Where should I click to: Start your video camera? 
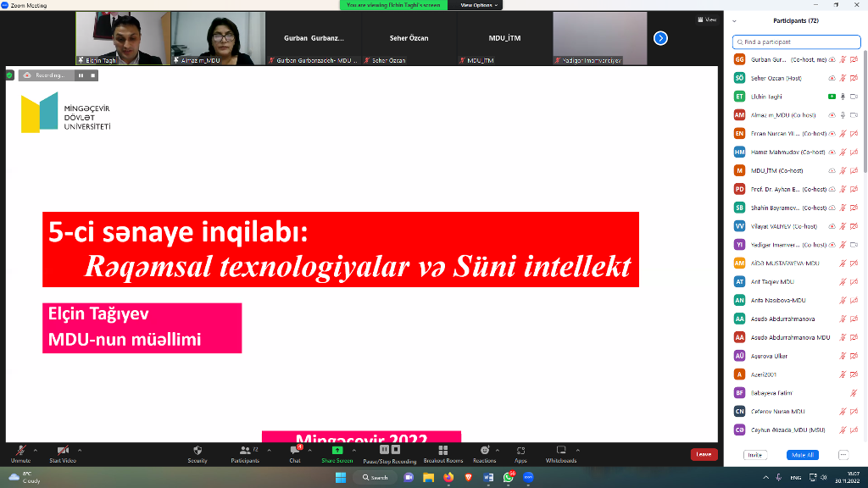tap(62, 450)
